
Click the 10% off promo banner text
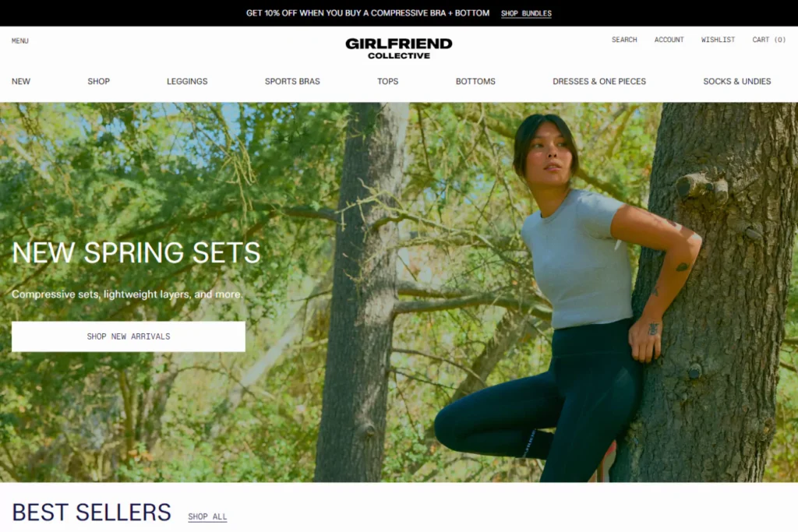[x=368, y=13]
